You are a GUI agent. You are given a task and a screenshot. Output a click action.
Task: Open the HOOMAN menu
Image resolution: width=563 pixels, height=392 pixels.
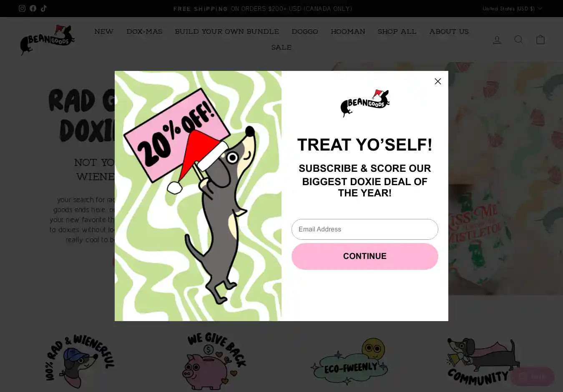click(x=348, y=32)
